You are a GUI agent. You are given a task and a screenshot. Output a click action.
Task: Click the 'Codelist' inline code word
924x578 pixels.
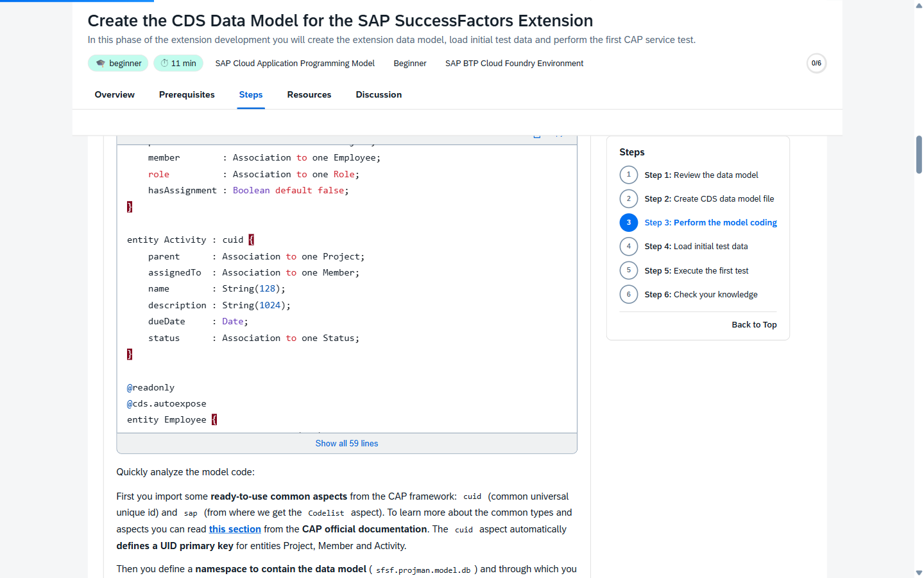[x=326, y=513]
